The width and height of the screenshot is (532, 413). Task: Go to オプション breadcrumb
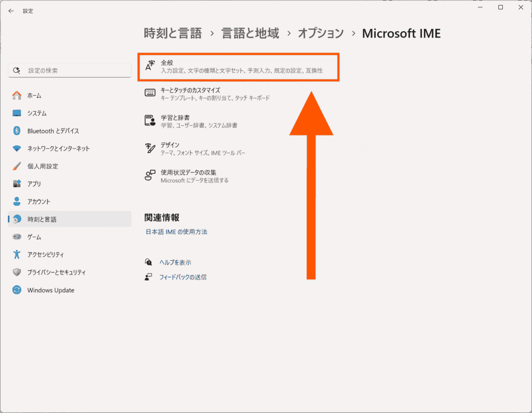[321, 33]
